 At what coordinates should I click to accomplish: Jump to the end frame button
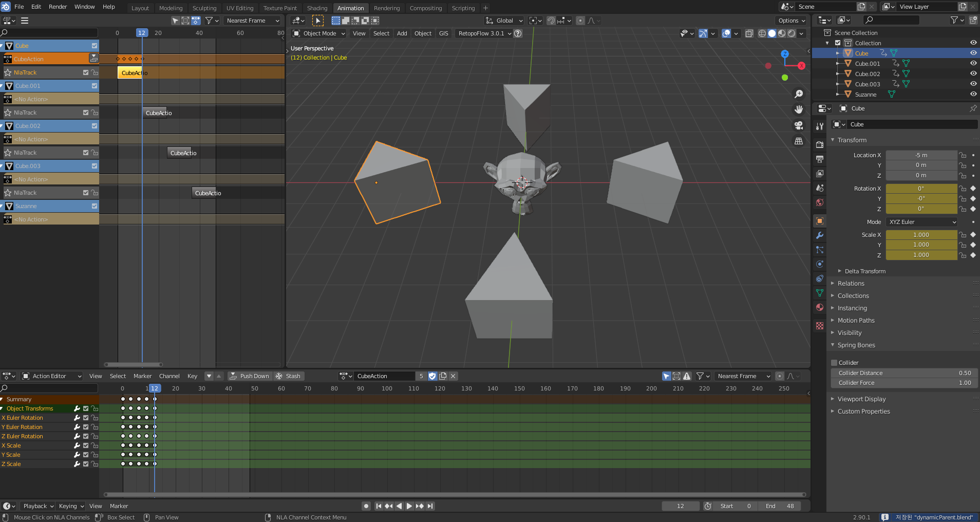(430, 506)
